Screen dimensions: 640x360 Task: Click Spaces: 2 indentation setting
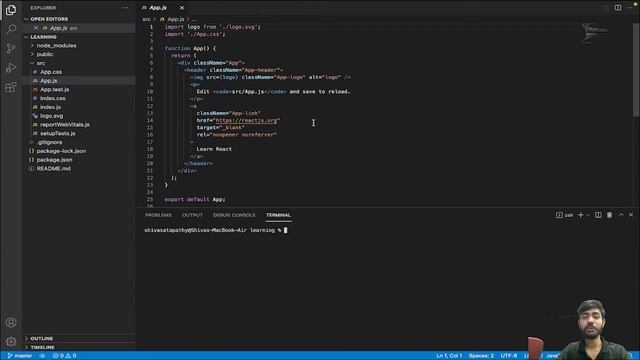click(x=481, y=356)
